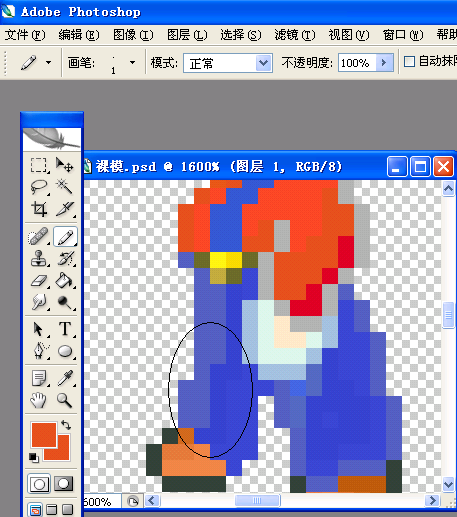Select the Pencil tool in toolbox
The image size is (457, 517).
(x=65, y=236)
